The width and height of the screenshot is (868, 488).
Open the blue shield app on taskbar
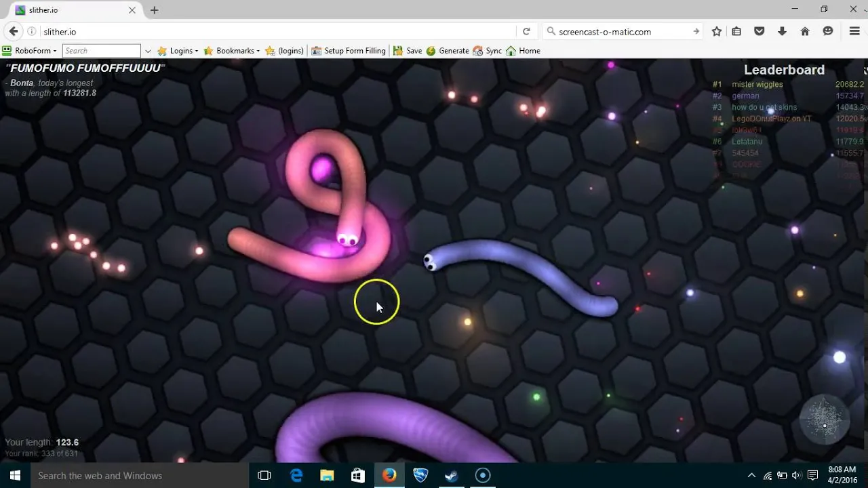420,475
